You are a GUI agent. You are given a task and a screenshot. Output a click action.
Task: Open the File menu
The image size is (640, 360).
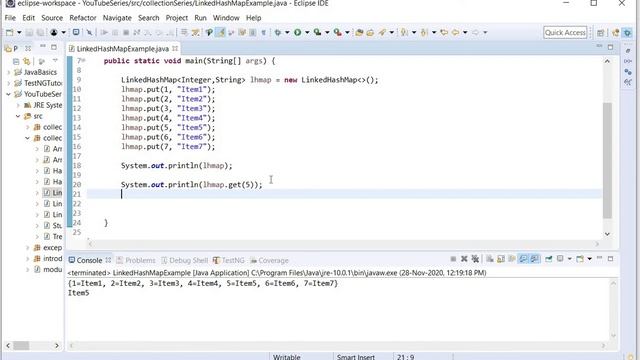(x=10, y=18)
